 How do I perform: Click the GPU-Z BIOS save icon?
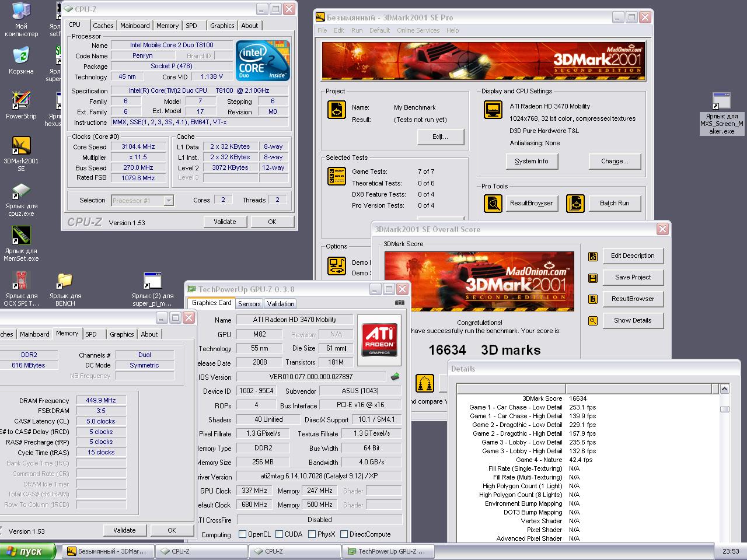(x=395, y=377)
